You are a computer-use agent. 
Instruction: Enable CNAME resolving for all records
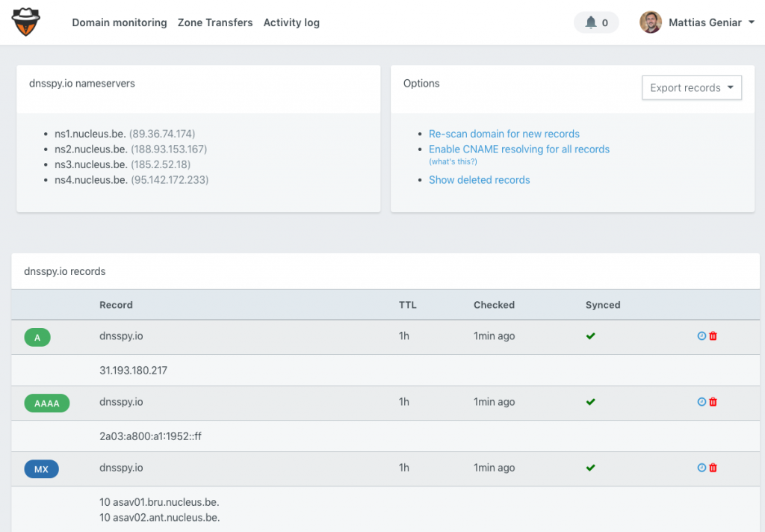tap(519, 149)
